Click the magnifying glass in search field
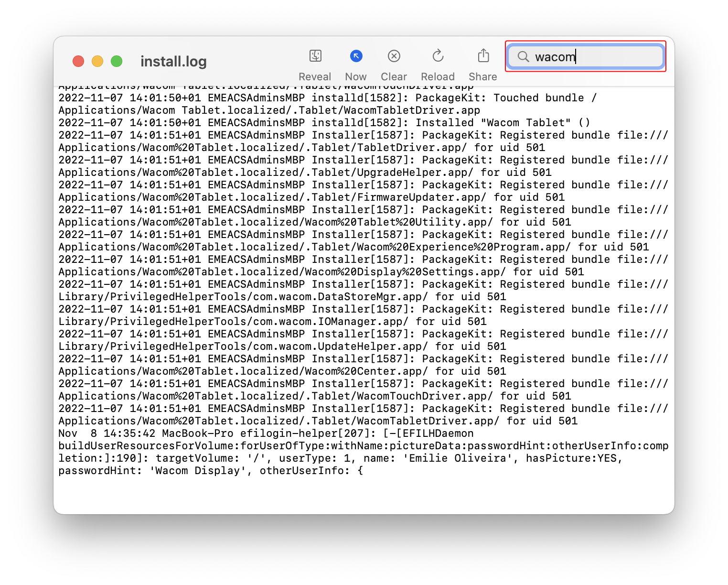 pyautogui.click(x=523, y=57)
